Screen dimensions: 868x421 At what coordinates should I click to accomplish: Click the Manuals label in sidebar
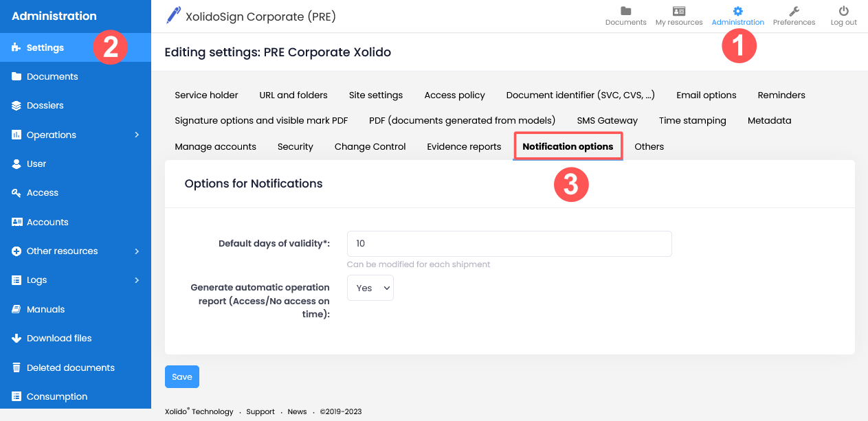45,309
